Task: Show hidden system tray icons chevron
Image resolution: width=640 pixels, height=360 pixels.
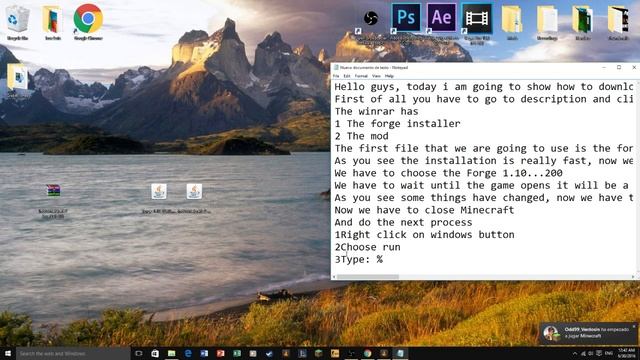Action: pos(575,353)
